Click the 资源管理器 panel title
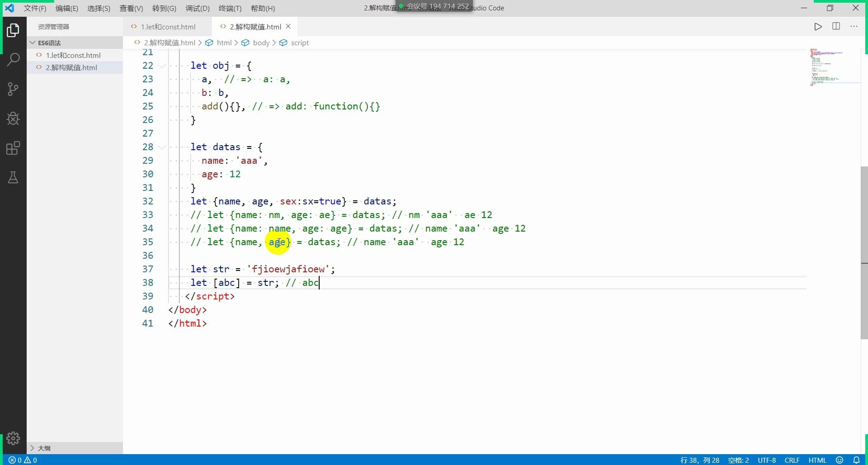Viewport: 868px width, 465px height. tap(53, 27)
